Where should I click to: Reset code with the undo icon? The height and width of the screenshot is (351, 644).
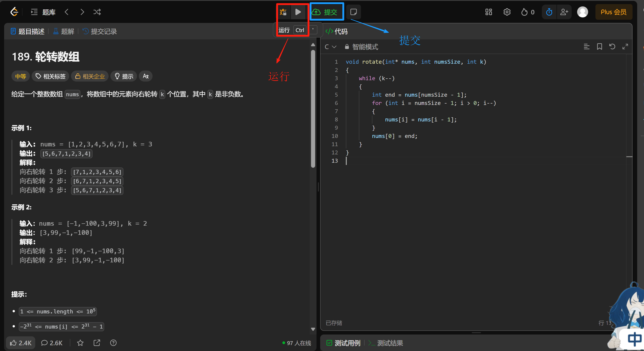click(x=612, y=47)
